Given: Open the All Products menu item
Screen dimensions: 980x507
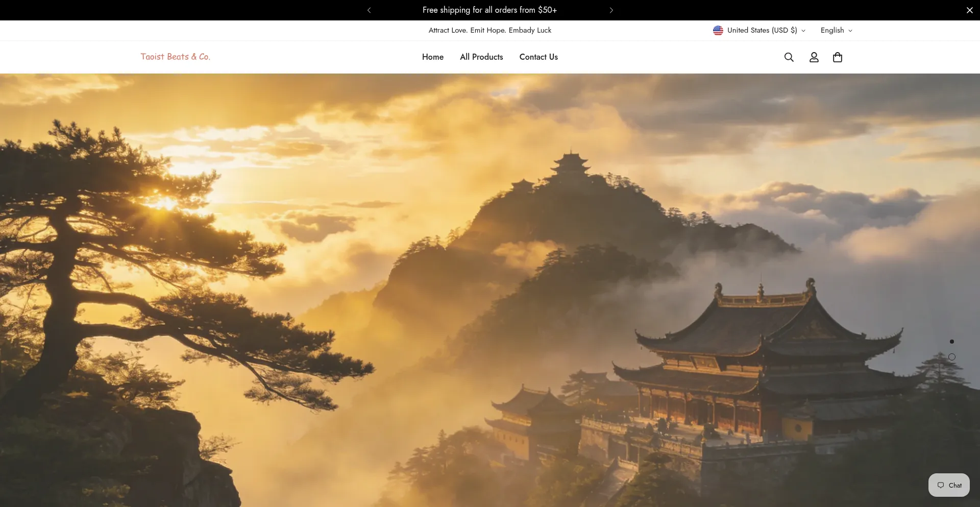Looking at the screenshot, I should tap(481, 57).
